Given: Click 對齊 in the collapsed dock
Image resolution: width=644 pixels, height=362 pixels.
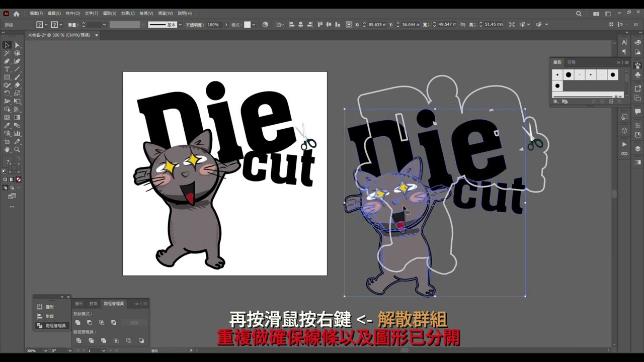Looking at the screenshot, I should 50,316.
